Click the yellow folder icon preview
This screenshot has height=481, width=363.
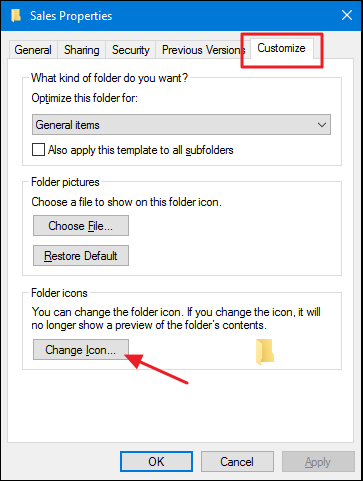pyautogui.click(x=265, y=352)
